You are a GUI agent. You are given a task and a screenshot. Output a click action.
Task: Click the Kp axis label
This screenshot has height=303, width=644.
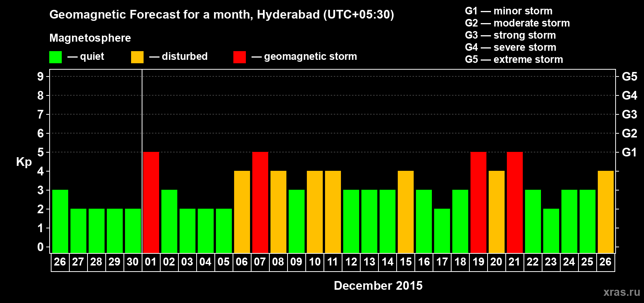point(24,162)
